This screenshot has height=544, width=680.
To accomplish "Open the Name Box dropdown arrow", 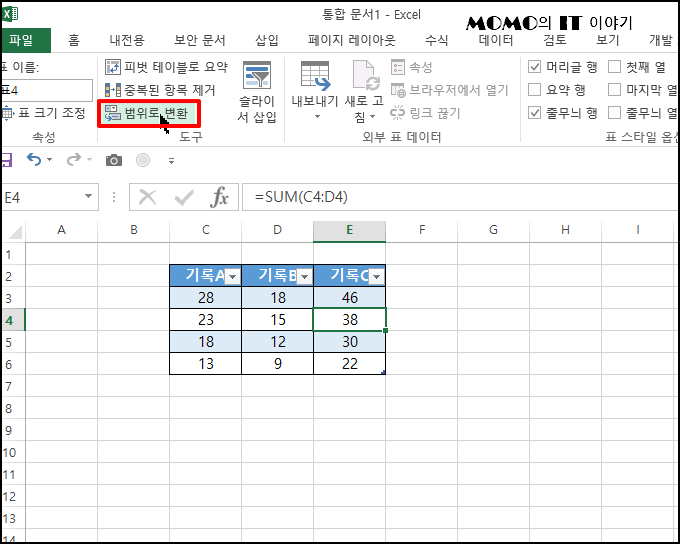I will pos(88,196).
